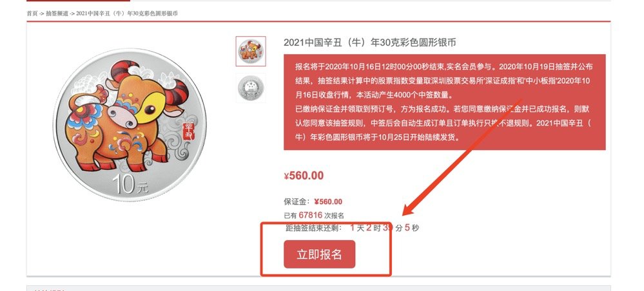The height and width of the screenshot is (291, 644).
Task: Open 抽签频道 breadcrumb link
Action: pyautogui.click(x=57, y=14)
